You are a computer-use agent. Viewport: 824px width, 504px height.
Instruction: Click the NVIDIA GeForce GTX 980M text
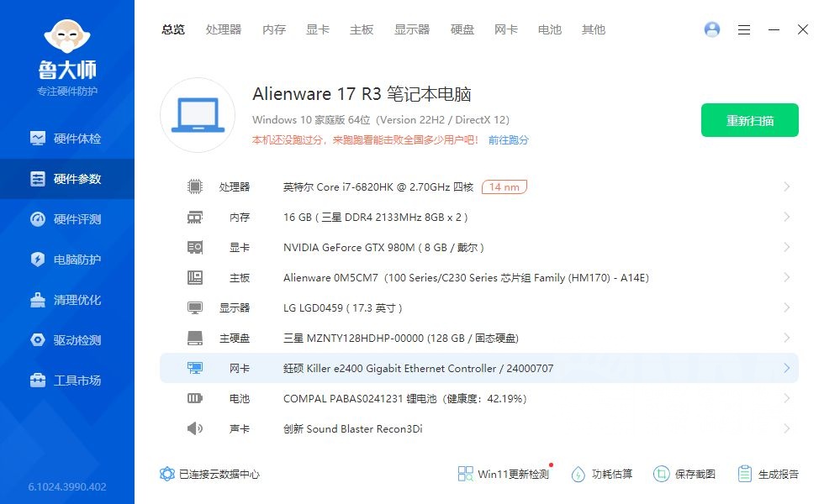383,247
